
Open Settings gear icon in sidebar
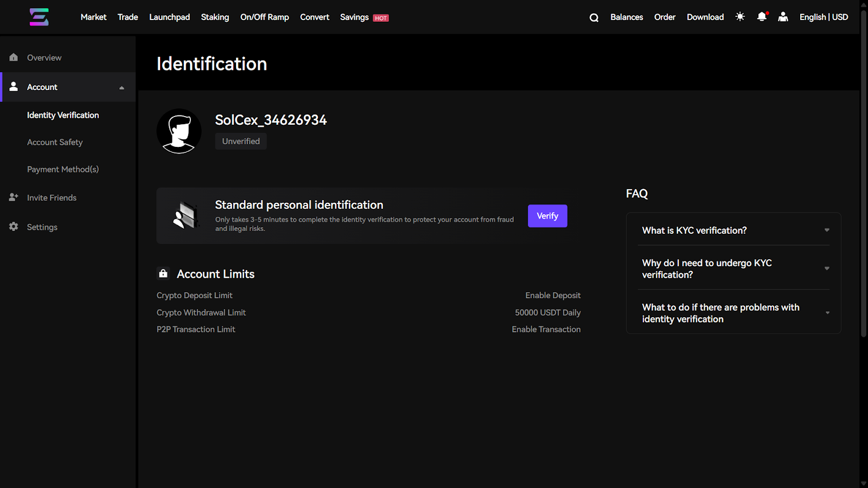pos(14,227)
